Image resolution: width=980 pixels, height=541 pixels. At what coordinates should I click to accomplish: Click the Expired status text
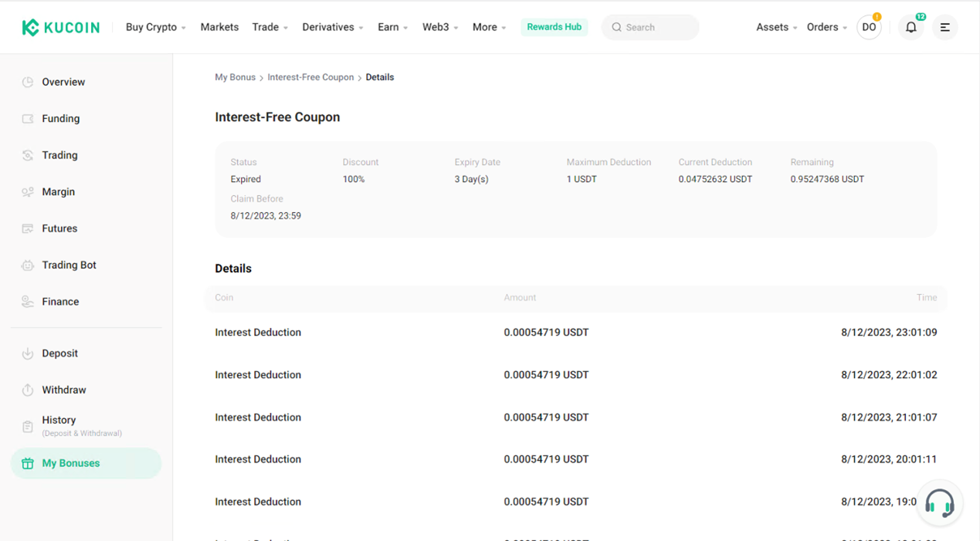(246, 179)
